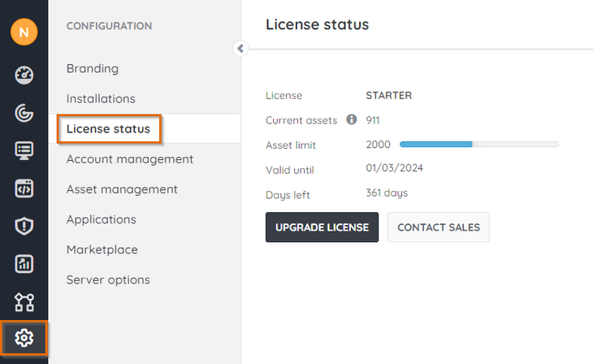Screen dimensions: 593x364
Task: Click the settings gear icon
Action: pyautogui.click(x=24, y=338)
